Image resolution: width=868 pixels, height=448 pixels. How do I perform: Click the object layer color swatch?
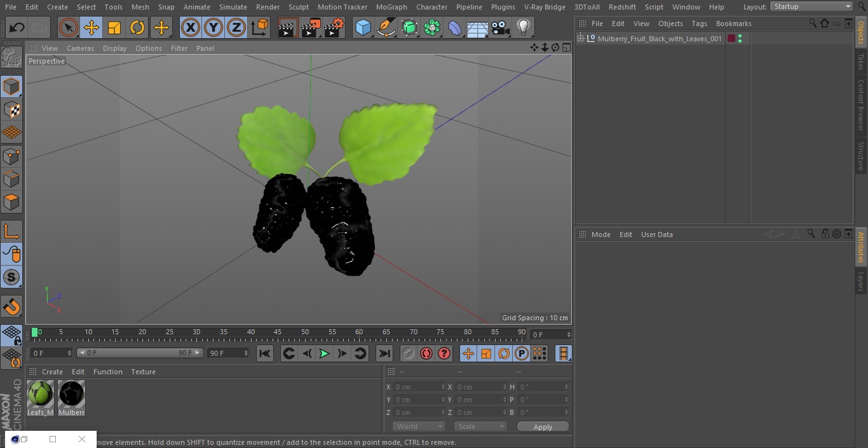[x=731, y=39]
